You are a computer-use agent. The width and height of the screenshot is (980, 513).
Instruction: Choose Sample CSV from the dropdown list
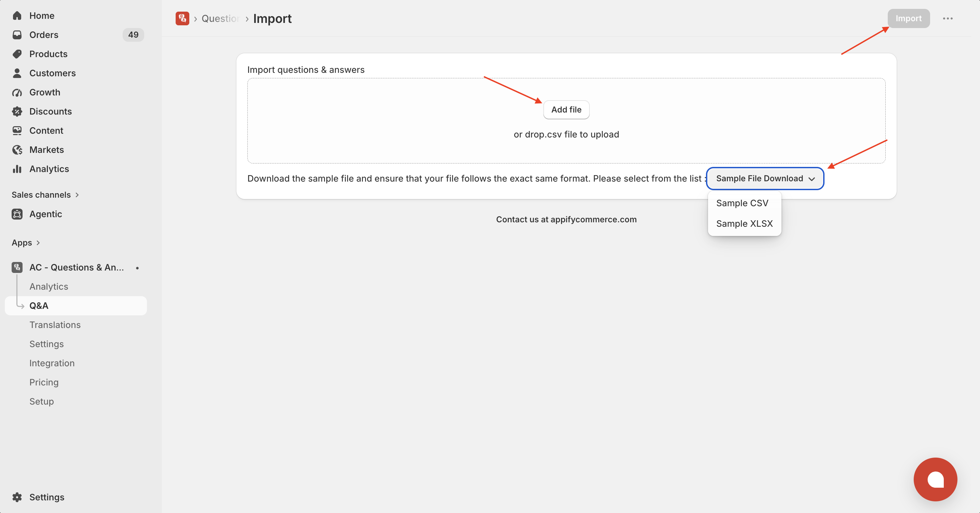[x=742, y=203]
